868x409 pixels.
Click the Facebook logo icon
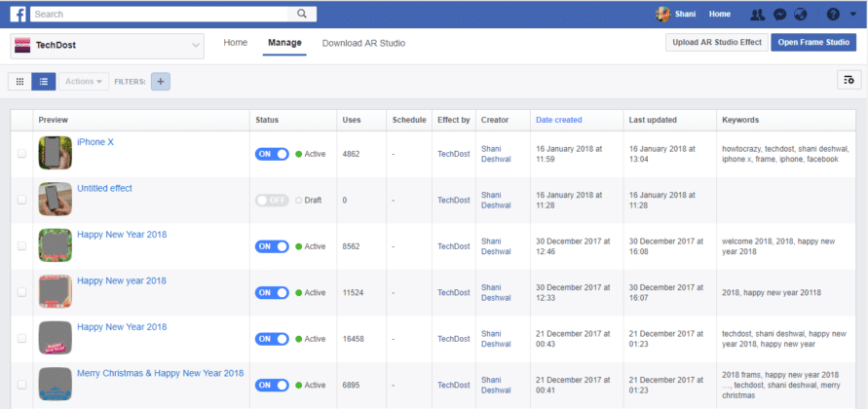(18, 15)
